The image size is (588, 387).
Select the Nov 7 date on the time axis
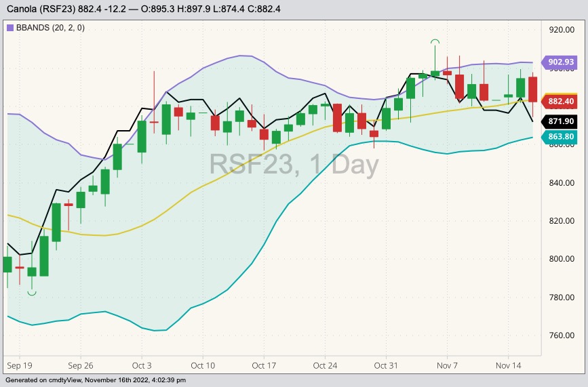click(447, 365)
